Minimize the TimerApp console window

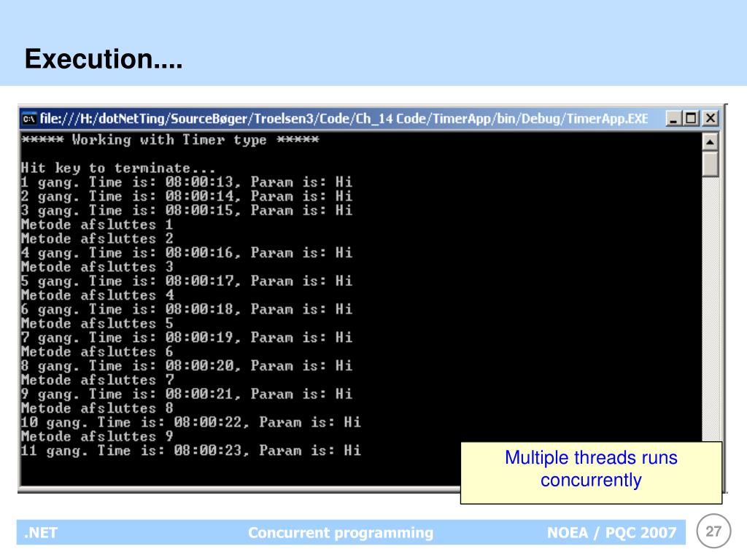point(673,118)
